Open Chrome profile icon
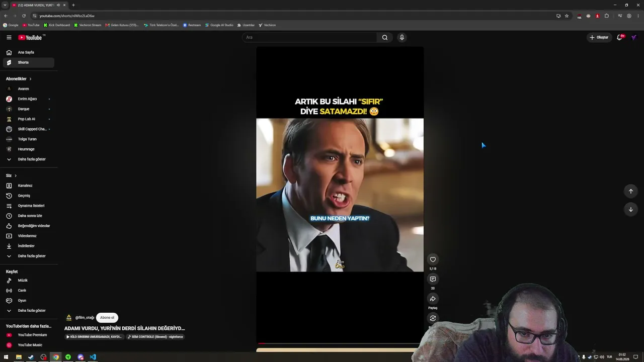 tap(629, 16)
